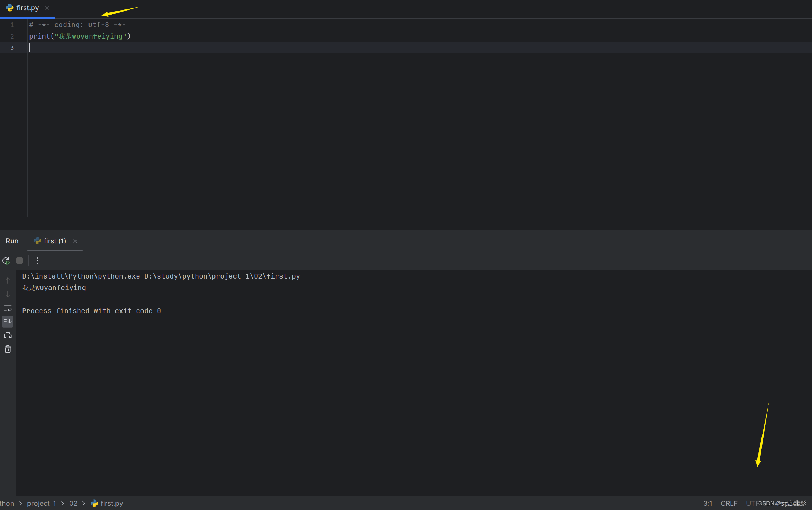
Task: Open the Run toolbar more options menu
Action: (37, 261)
